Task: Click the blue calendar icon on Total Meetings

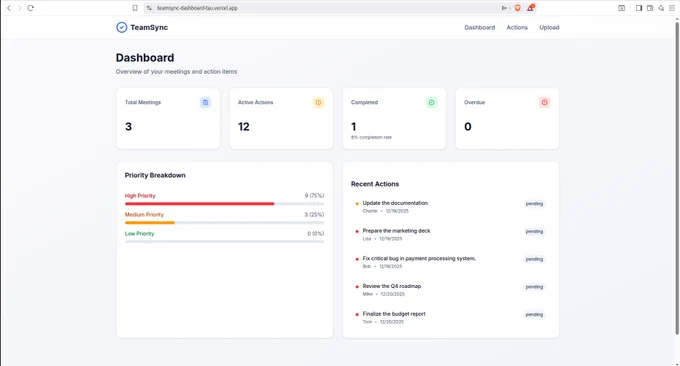Action: tap(206, 102)
